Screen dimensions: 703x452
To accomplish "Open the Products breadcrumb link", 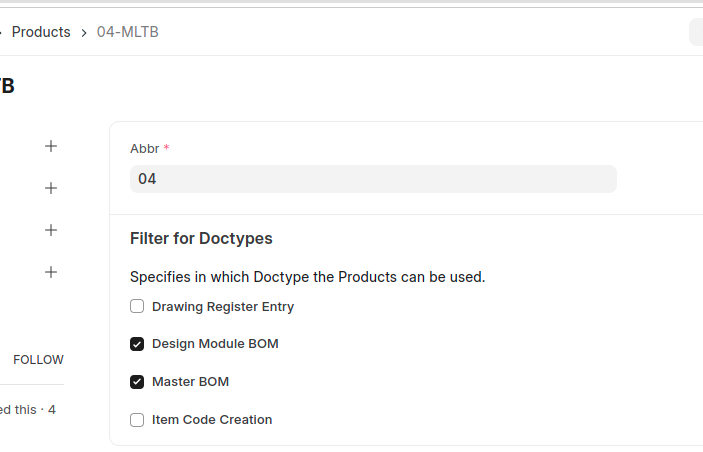I will [x=41, y=32].
